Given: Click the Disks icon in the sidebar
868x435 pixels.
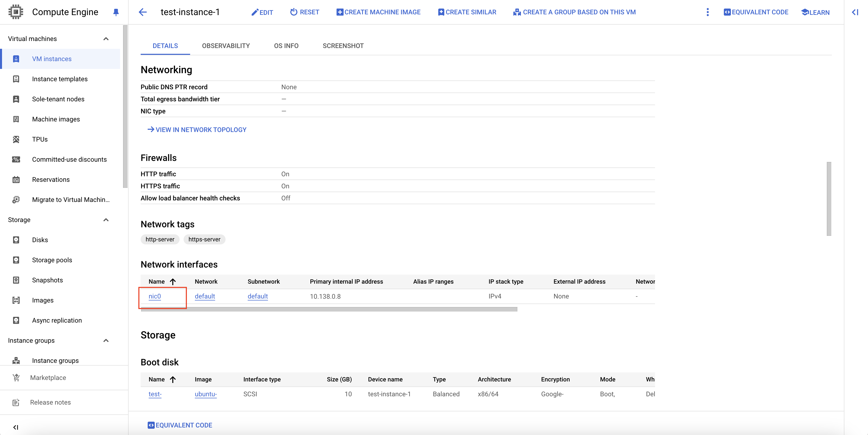Looking at the screenshot, I should click(16, 240).
